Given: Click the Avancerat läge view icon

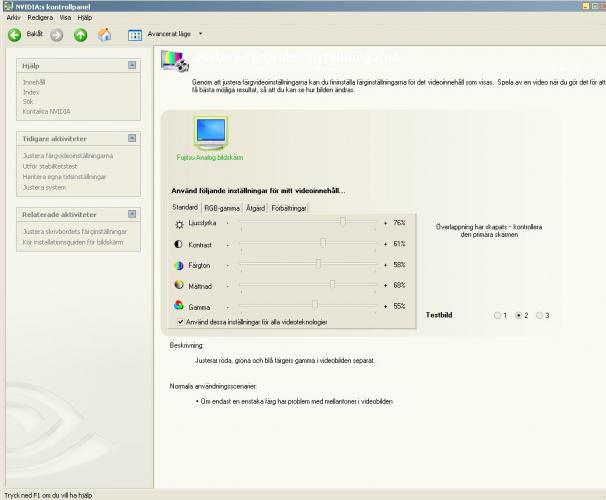Looking at the screenshot, I should [135, 35].
